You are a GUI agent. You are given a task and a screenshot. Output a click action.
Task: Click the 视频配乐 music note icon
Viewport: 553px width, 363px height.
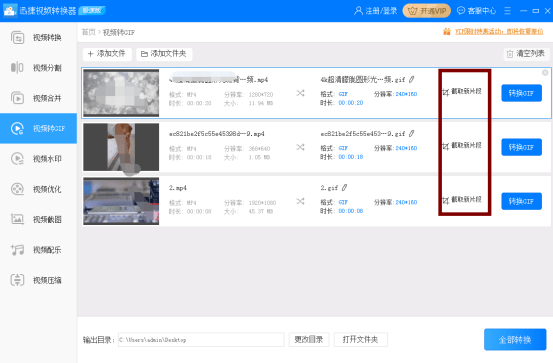pyautogui.click(x=17, y=250)
